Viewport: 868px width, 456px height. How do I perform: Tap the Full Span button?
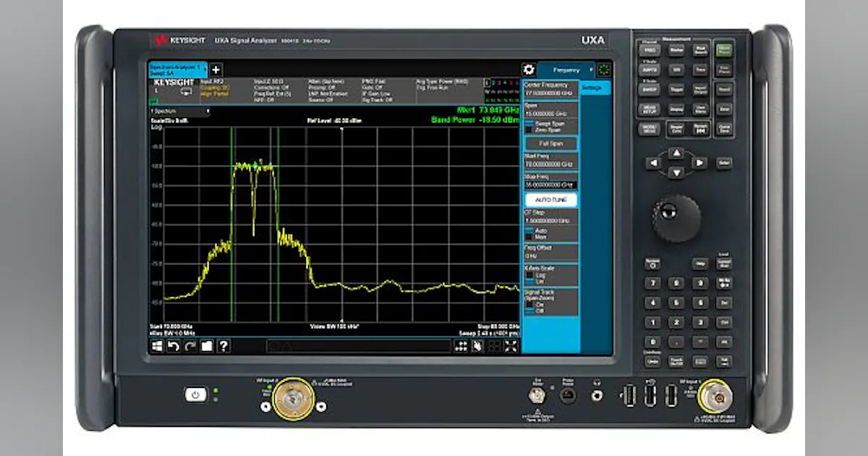[x=551, y=143]
